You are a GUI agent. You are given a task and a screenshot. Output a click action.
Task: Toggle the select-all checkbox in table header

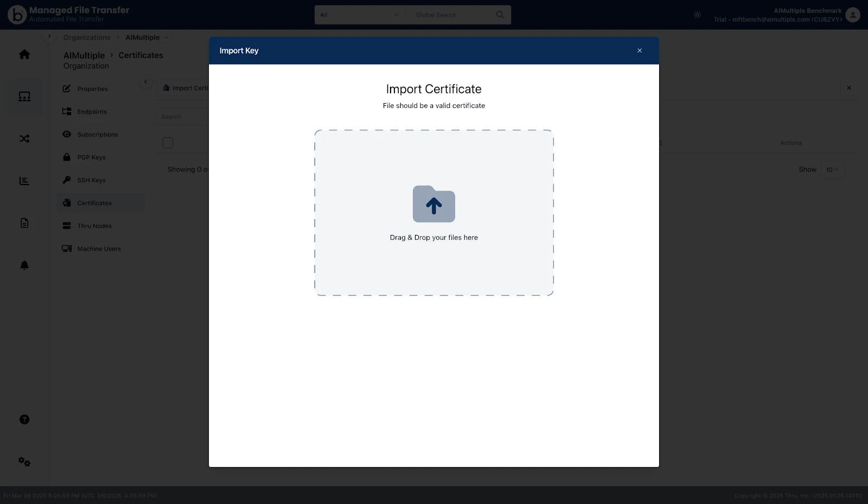tap(168, 143)
